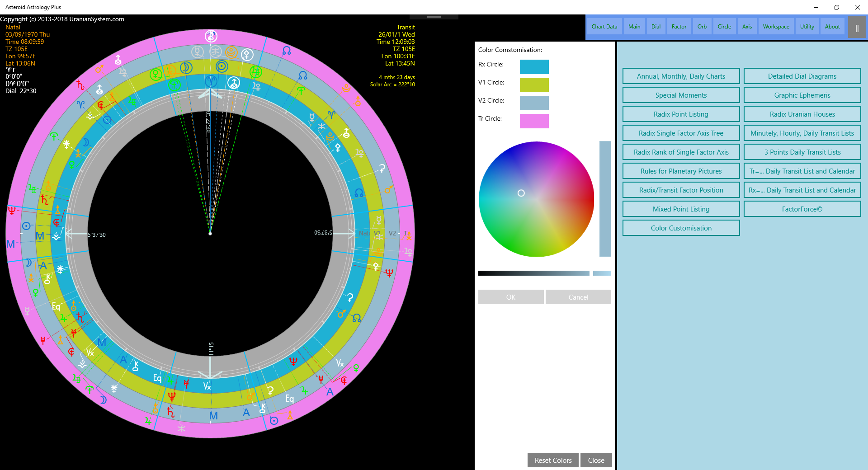The height and width of the screenshot is (470, 868).
Task: Open the Factor tab
Action: [679, 27]
